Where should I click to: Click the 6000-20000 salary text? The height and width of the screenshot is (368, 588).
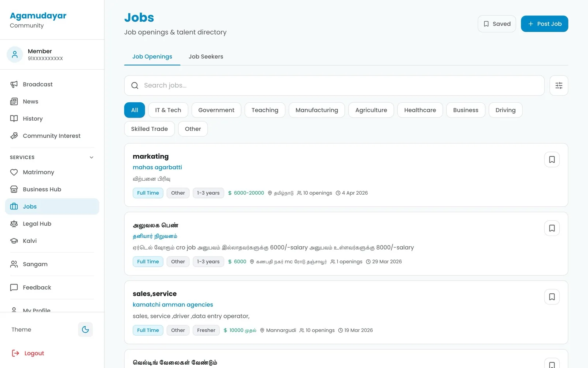pyautogui.click(x=249, y=193)
